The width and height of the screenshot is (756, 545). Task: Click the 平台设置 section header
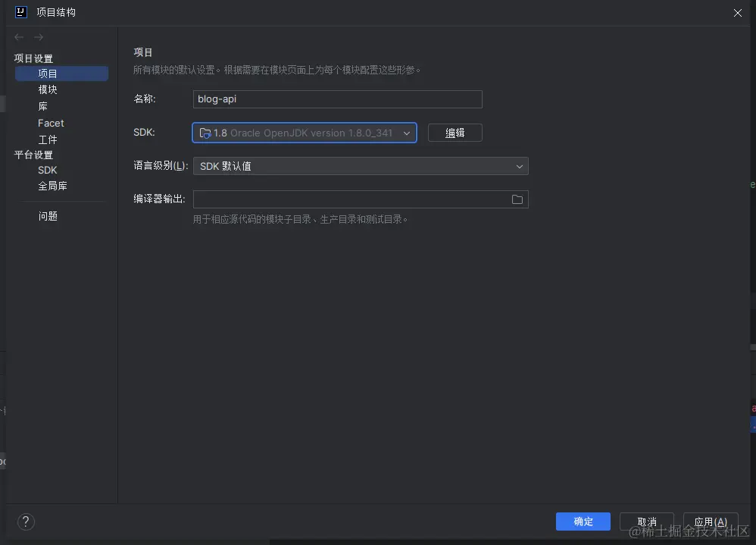[x=33, y=155]
